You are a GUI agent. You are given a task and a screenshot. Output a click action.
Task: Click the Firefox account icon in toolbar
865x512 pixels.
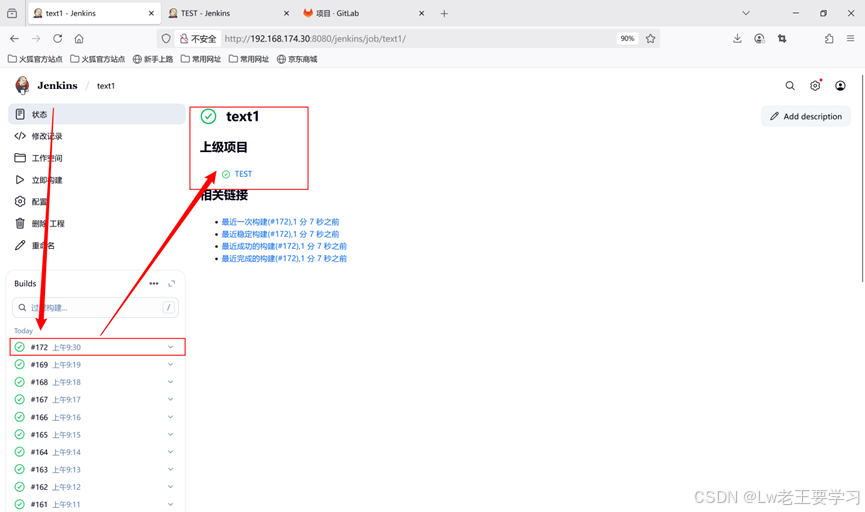pos(760,39)
